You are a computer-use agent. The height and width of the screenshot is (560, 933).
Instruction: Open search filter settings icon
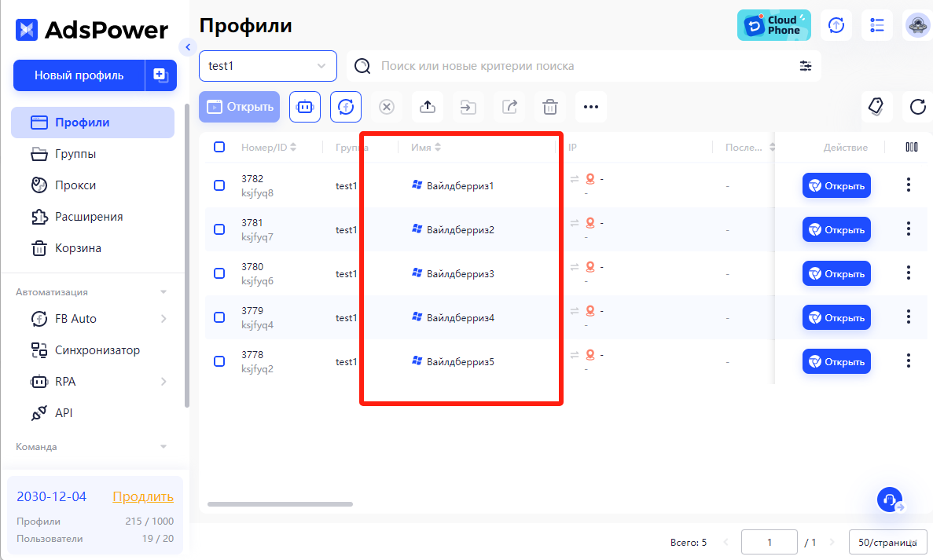click(x=805, y=66)
